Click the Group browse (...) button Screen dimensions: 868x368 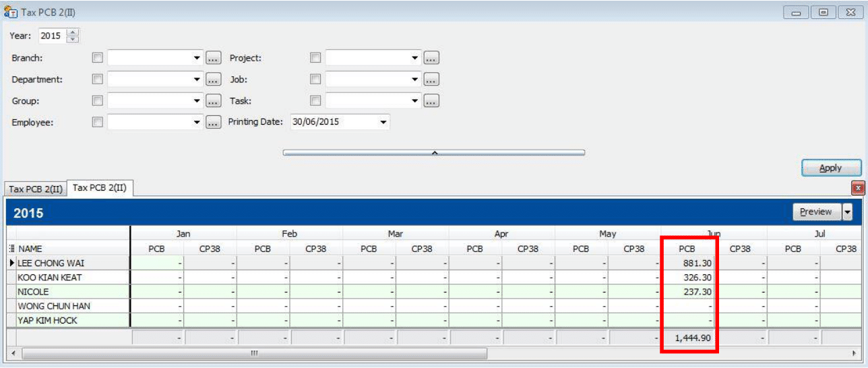(214, 101)
